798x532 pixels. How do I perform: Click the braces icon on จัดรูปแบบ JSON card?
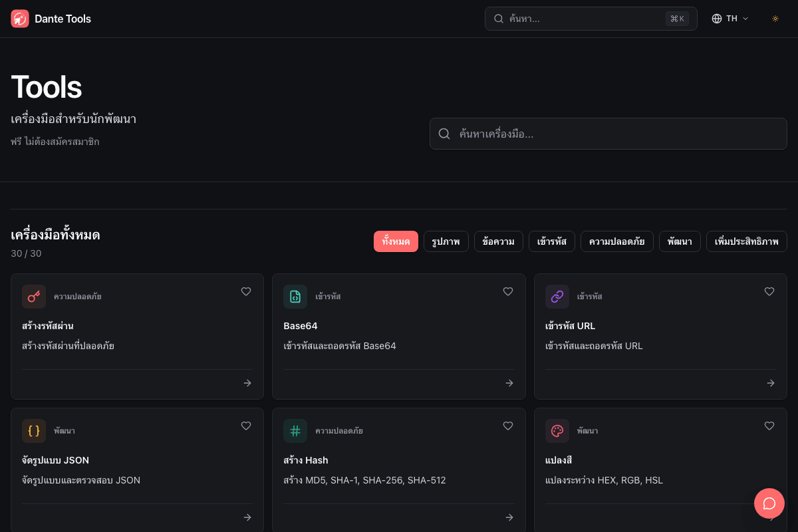click(x=34, y=431)
